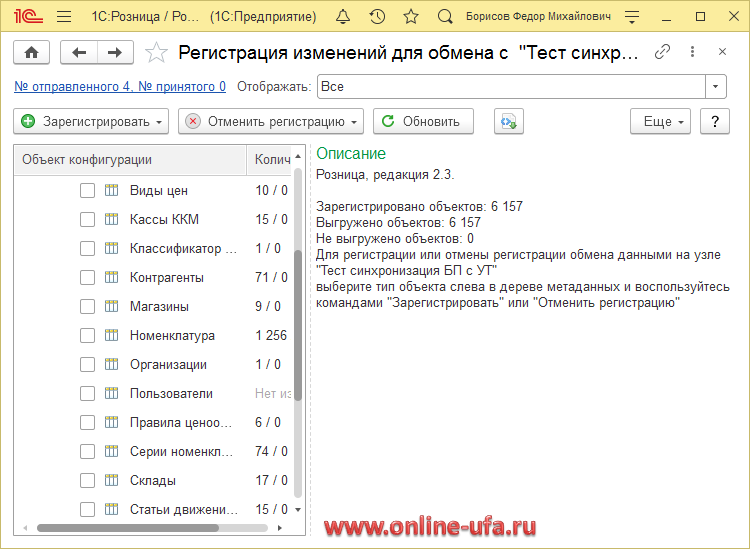
Task: Open № отправленного 4, № принятого 0 link
Action: [120, 87]
